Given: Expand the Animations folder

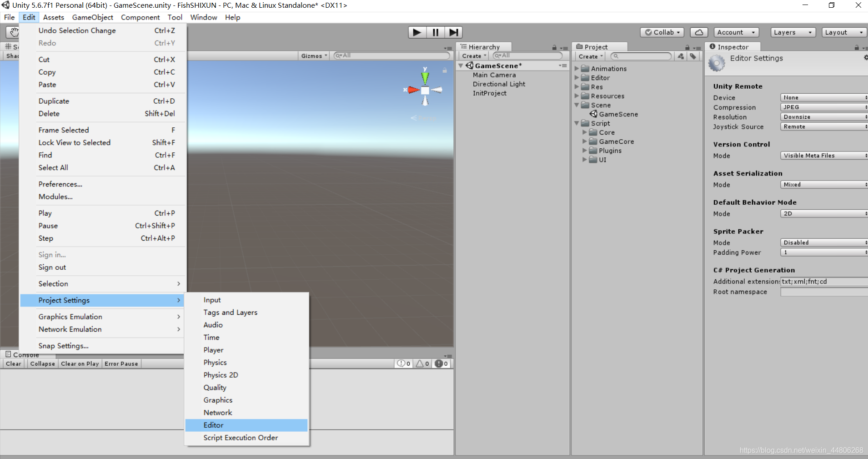Looking at the screenshot, I should (x=577, y=68).
